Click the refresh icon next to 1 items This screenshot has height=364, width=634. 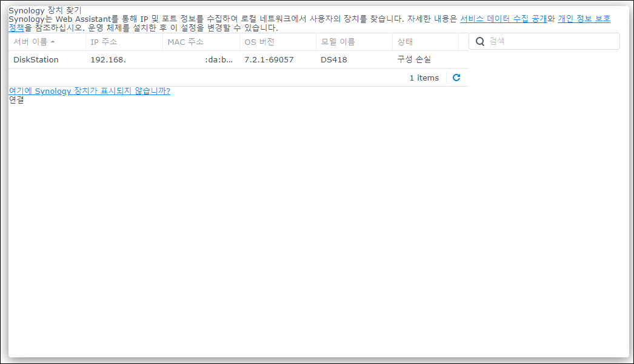click(x=456, y=78)
